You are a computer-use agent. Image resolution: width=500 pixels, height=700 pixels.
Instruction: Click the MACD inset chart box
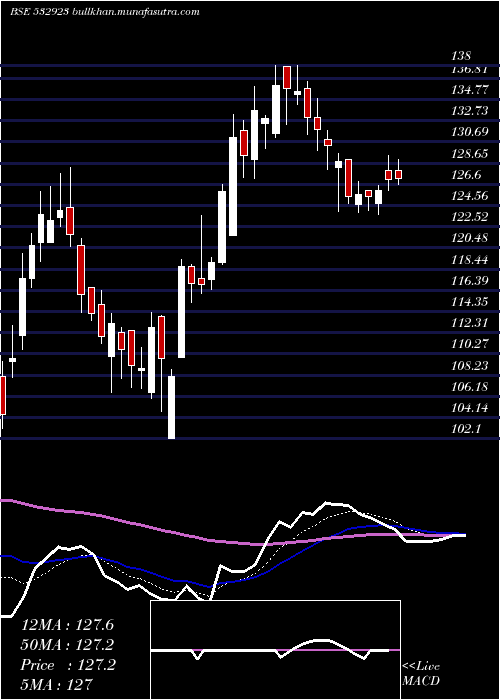pyautogui.click(x=275, y=650)
